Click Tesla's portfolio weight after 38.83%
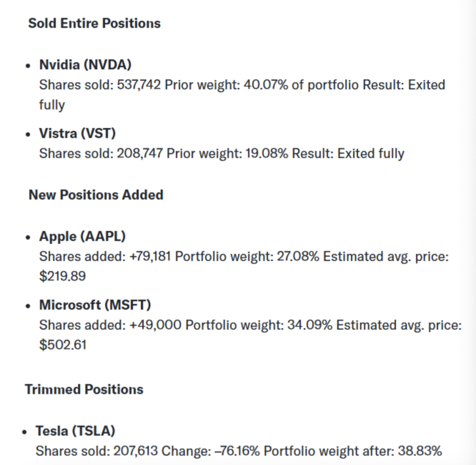Image resolution: width=476 pixels, height=465 pixels. pyautogui.click(x=420, y=451)
